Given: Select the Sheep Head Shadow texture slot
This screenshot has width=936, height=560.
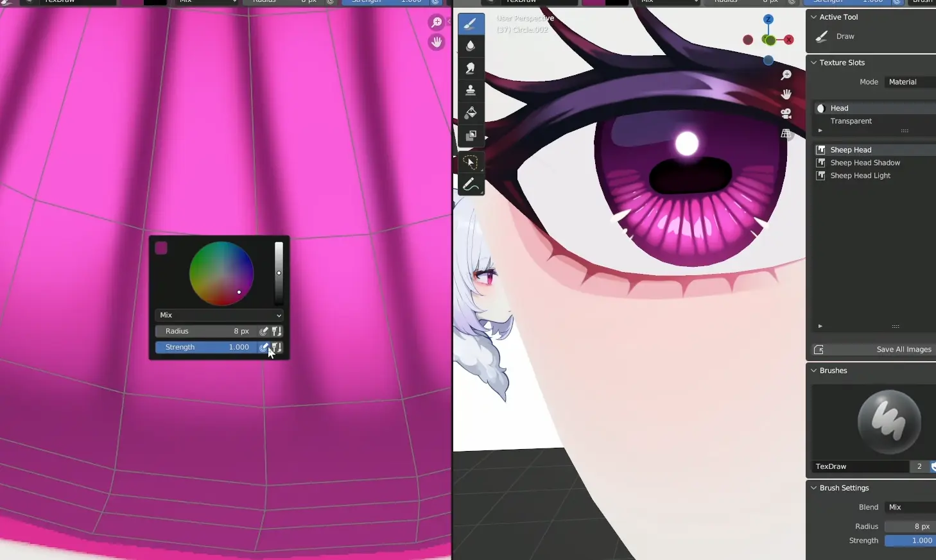Looking at the screenshot, I should pos(865,163).
